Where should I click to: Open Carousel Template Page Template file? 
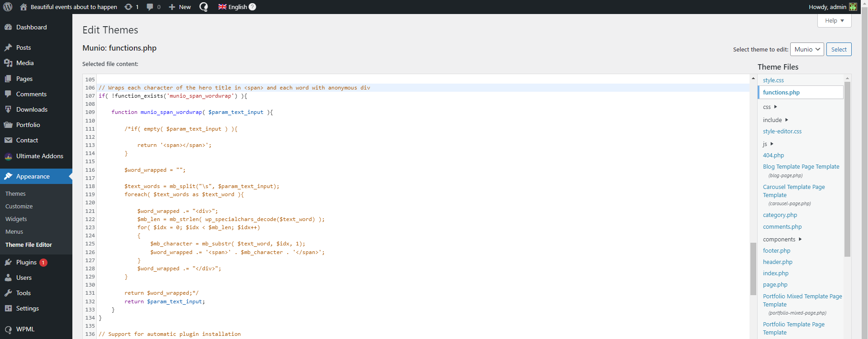coord(794,195)
